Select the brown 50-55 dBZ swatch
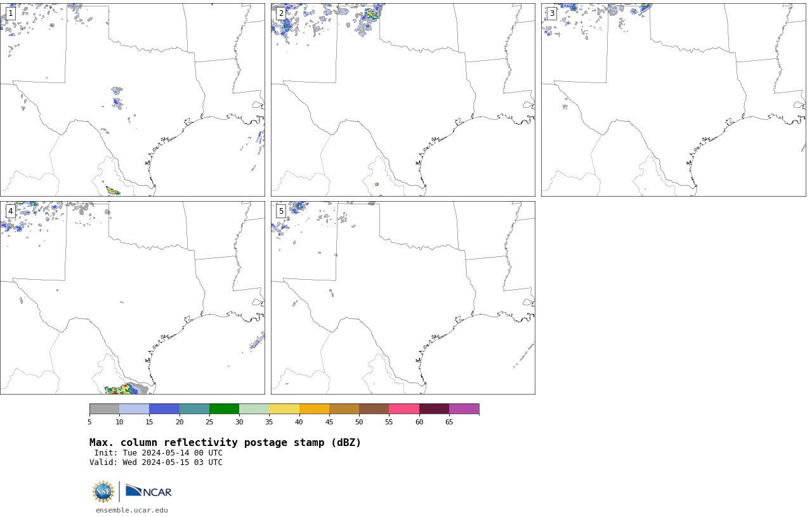 374,409
